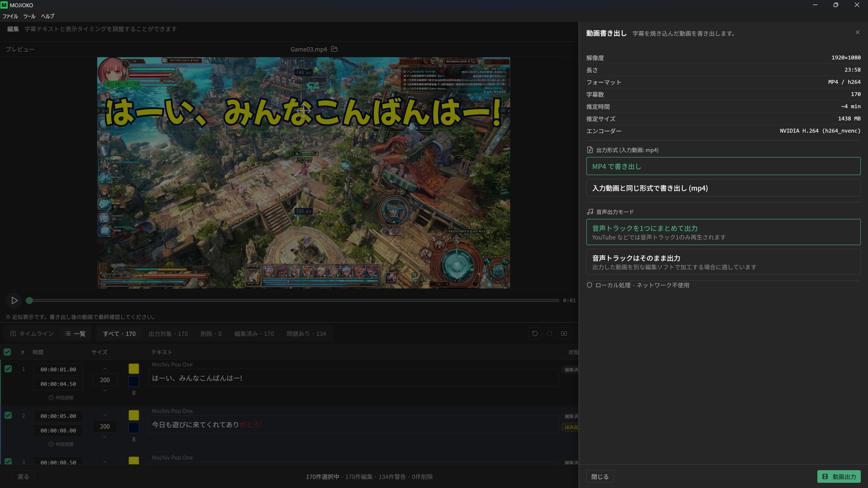Click the undo icon in the list toolbar
868x488 pixels.
[535, 333]
